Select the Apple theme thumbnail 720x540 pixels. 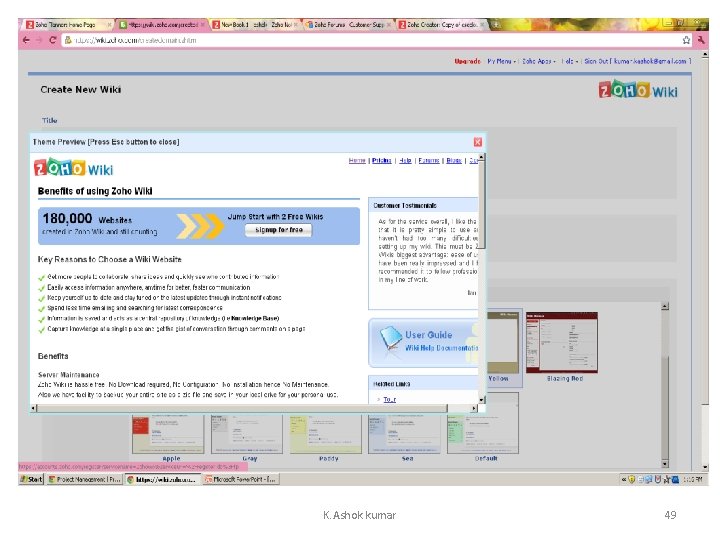coord(168,435)
